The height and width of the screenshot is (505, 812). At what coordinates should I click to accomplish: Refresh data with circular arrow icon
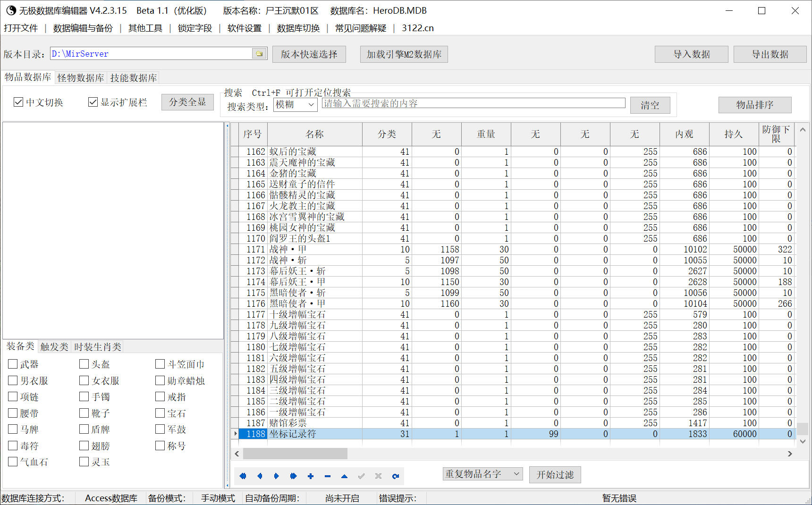point(396,476)
